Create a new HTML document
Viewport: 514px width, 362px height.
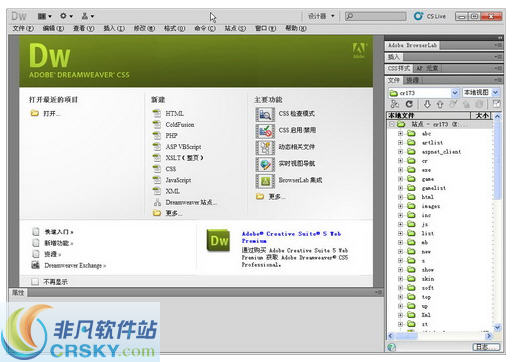[x=174, y=114]
